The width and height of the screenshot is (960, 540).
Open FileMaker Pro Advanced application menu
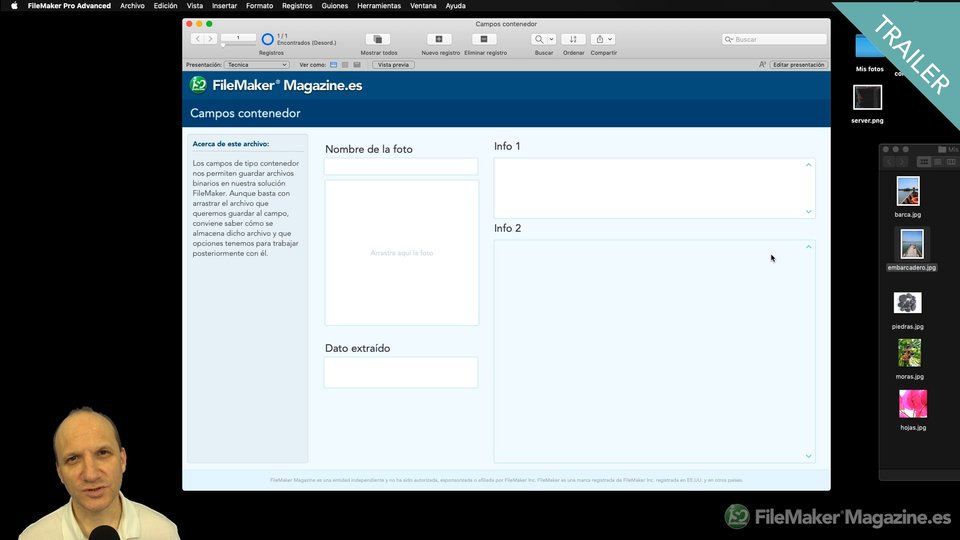tap(69, 6)
